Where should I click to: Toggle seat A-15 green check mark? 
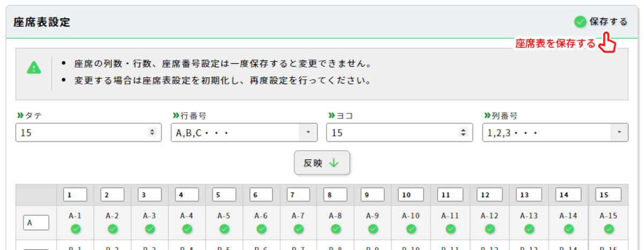609,229
